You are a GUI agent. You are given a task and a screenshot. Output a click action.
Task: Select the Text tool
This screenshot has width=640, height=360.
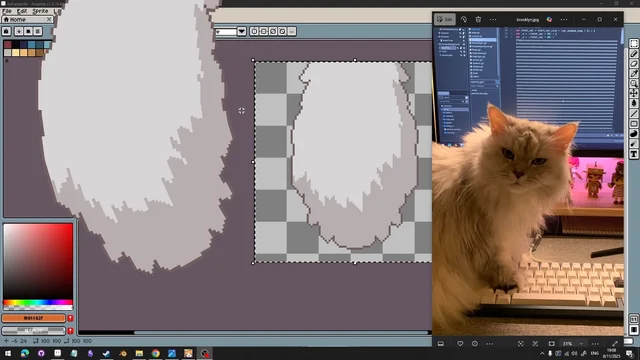click(x=633, y=154)
